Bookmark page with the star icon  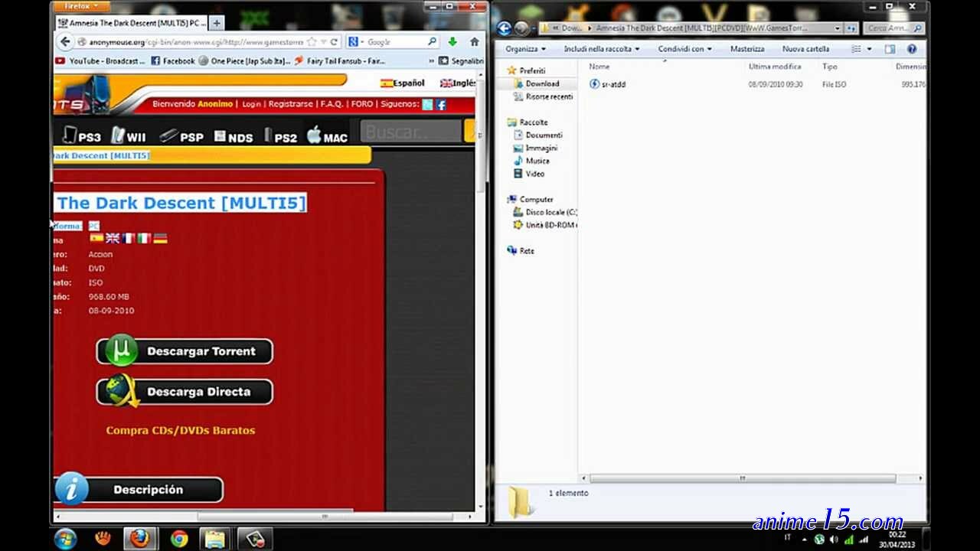(x=312, y=42)
